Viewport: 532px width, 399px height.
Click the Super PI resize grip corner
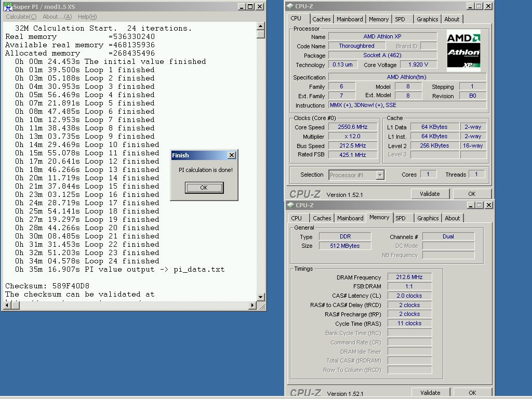(x=262, y=306)
